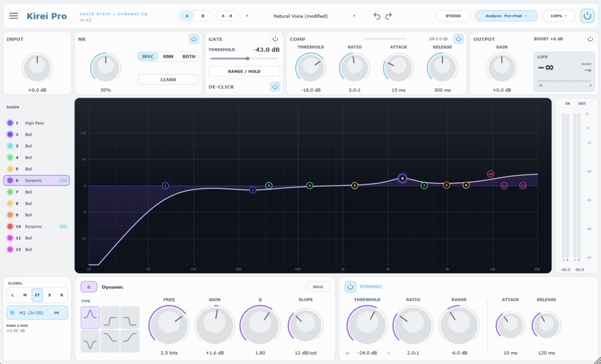Click the OUTPUT GAIN knob

pos(501,68)
